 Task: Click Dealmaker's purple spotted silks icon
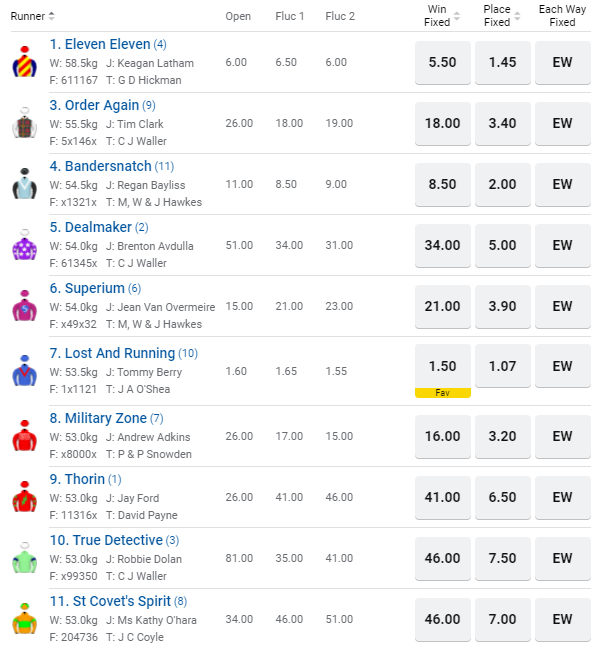24,245
